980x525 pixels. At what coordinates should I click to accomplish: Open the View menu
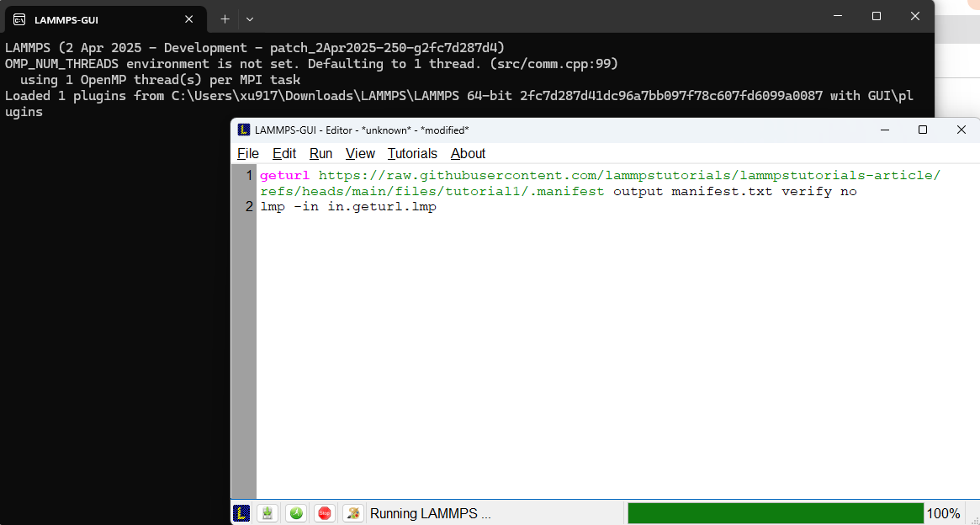click(360, 154)
